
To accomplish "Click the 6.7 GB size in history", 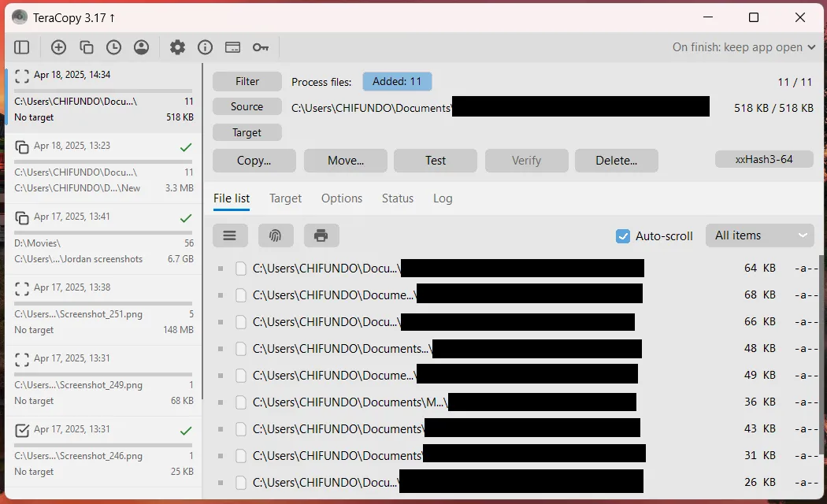I will click(180, 259).
